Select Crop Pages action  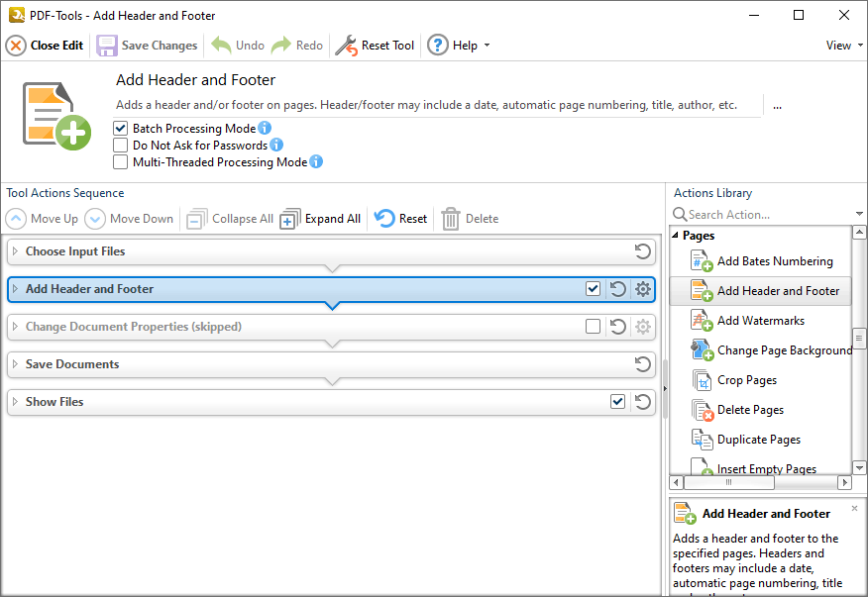tap(761, 380)
